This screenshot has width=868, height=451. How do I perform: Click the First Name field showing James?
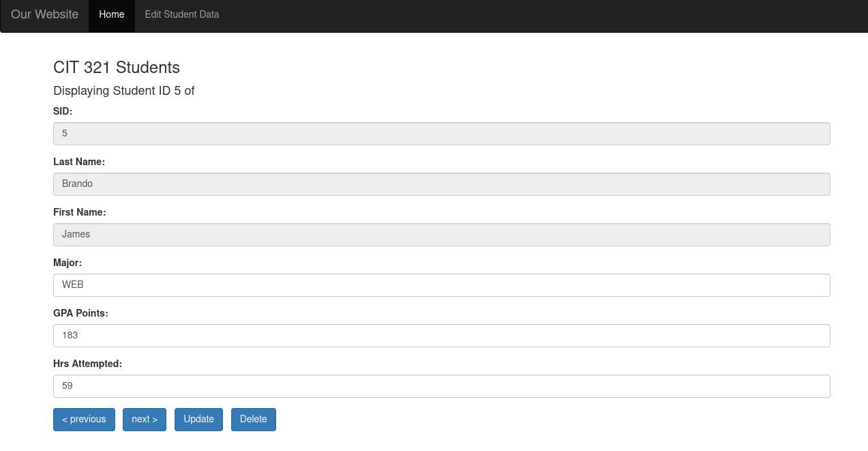pyautogui.click(x=442, y=235)
